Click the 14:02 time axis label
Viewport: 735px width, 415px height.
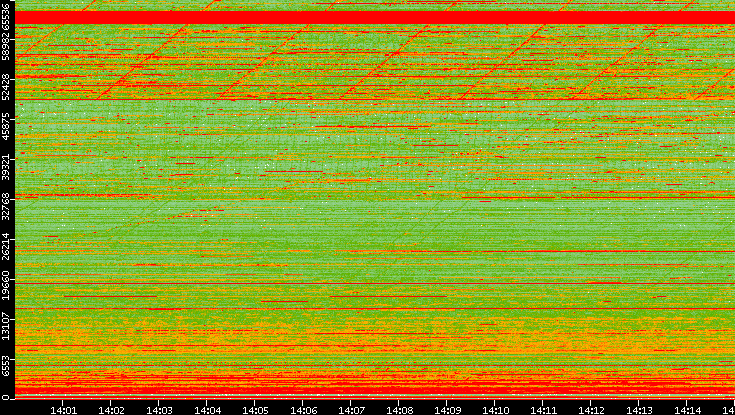pos(111,408)
